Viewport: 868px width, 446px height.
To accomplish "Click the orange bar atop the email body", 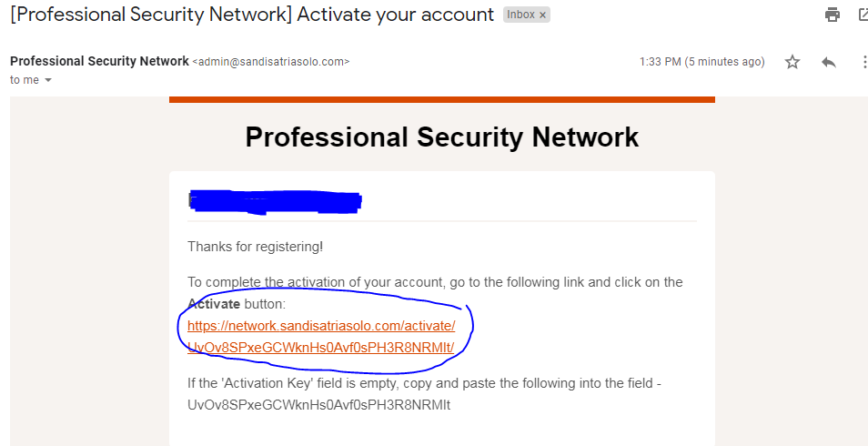I will point(442,99).
